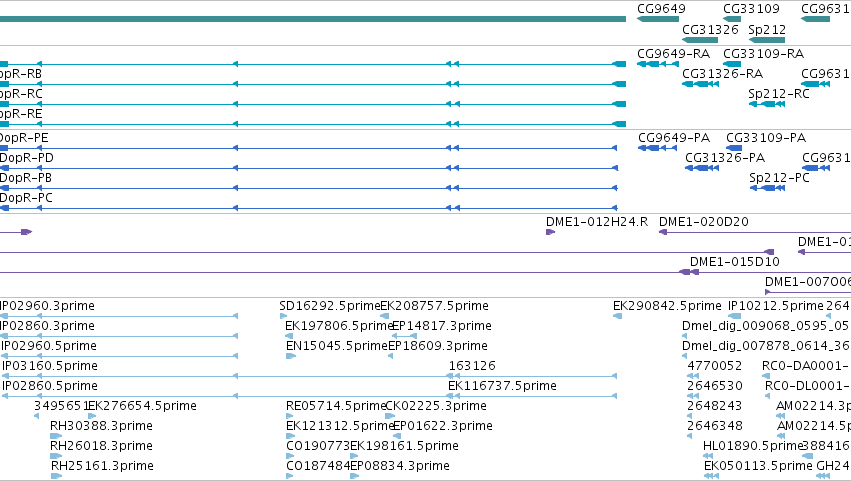The image size is (851, 481).
Task: Select the HL01890.5prime label
Action: point(752,446)
